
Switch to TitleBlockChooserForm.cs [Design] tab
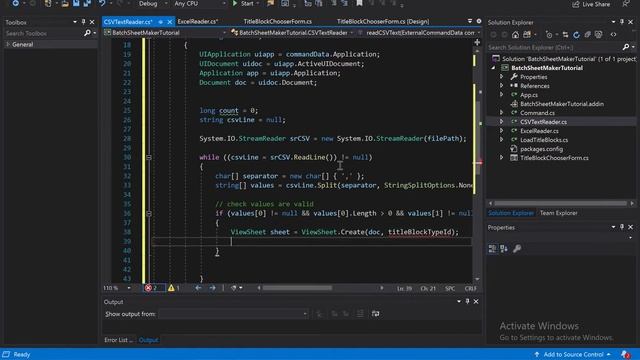[383, 22]
